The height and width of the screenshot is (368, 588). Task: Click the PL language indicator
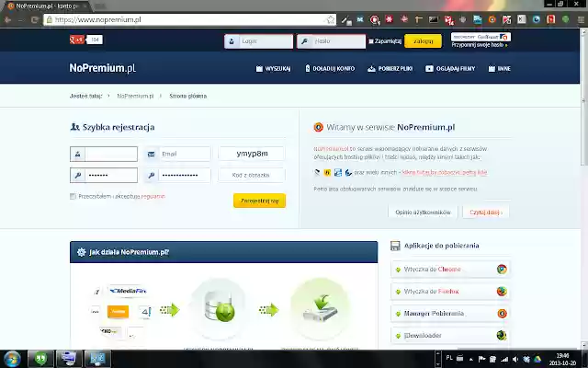coord(449,358)
